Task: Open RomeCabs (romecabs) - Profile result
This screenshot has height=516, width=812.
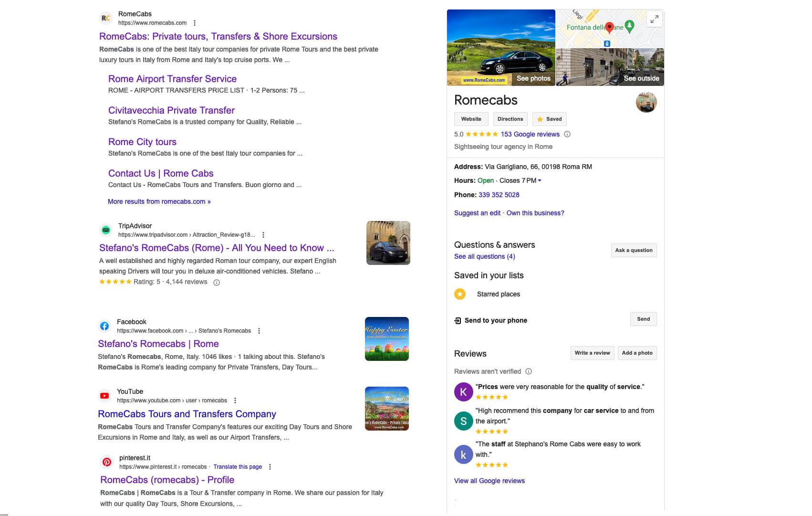Action: pos(167,480)
